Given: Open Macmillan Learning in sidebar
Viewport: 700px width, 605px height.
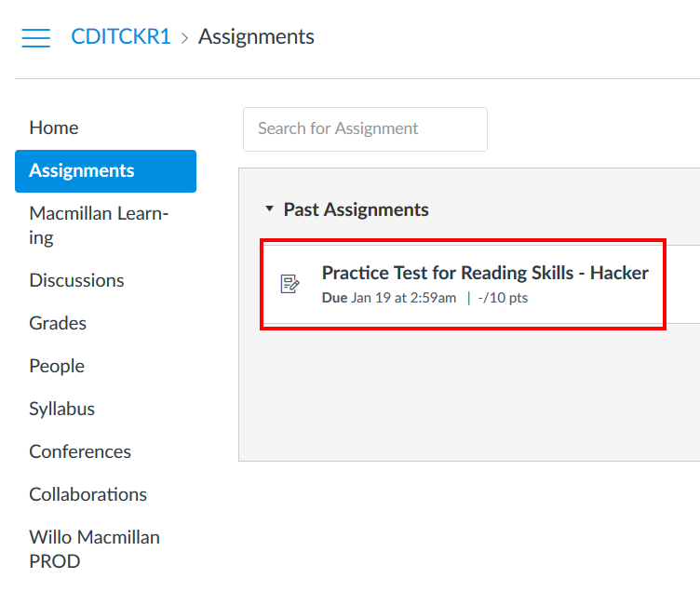Looking at the screenshot, I should pyautogui.click(x=98, y=225).
